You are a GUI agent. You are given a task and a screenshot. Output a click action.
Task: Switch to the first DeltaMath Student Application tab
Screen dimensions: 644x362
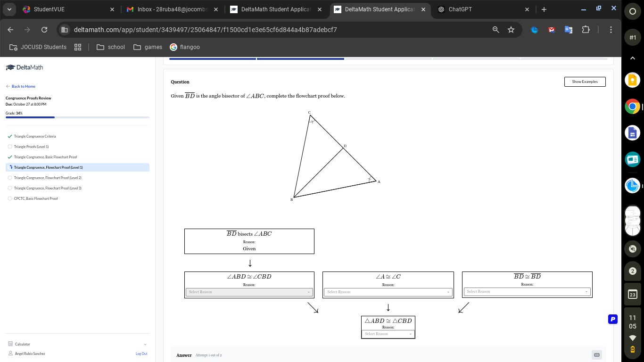(x=276, y=9)
